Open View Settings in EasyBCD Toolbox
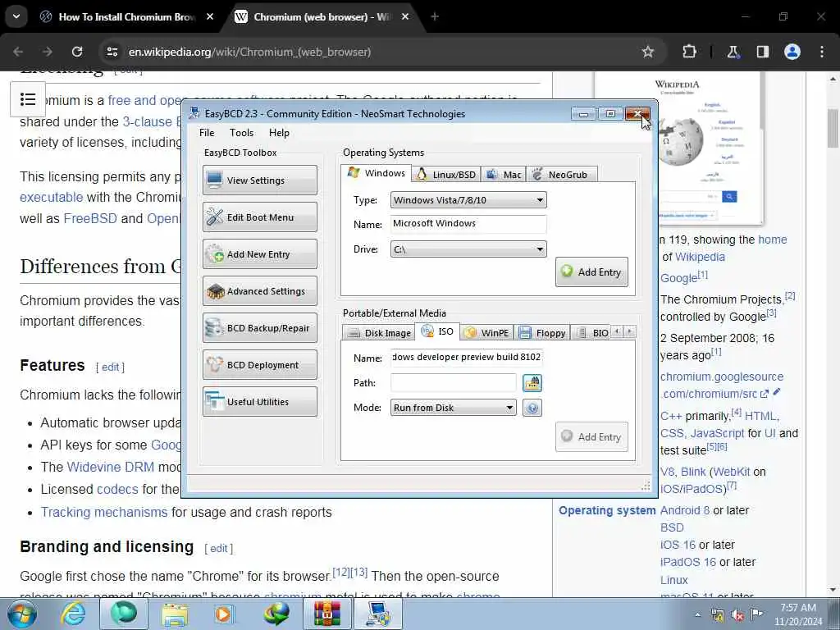Screen dimensions: 840x630 click(x=260, y=180)
